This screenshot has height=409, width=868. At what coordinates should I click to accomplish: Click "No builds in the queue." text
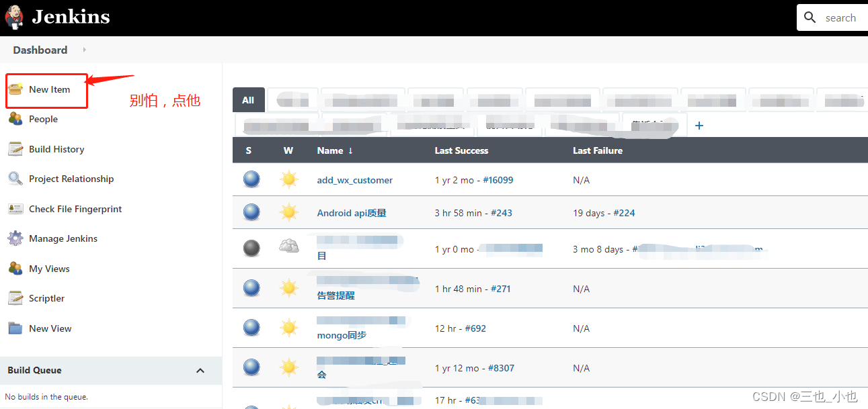tap(46, 397)
